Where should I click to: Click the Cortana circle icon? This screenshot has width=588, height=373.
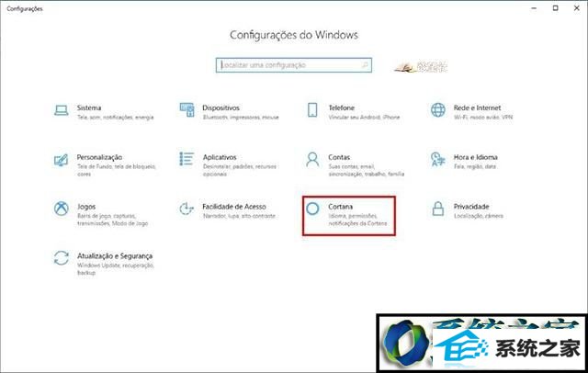[313, 210]
